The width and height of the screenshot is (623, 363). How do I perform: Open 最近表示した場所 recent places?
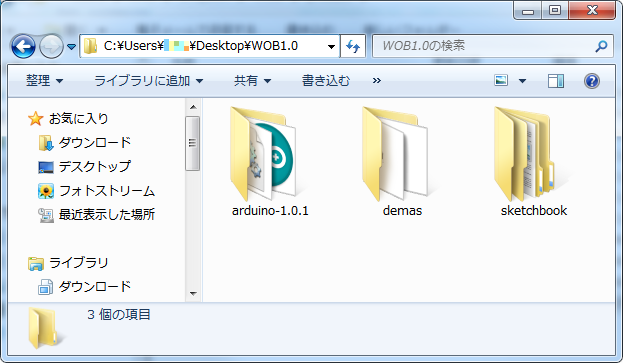click(x=106, y=214)
